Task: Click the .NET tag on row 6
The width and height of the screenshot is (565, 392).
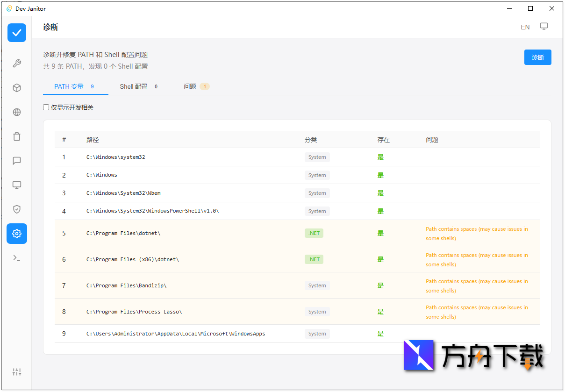Action: click(x=314, y=259)
